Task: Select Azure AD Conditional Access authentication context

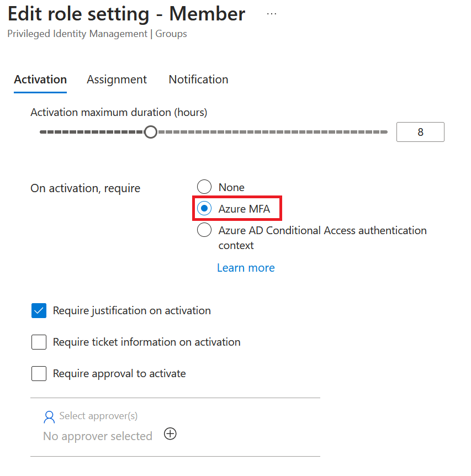Action: coord(204,230)
